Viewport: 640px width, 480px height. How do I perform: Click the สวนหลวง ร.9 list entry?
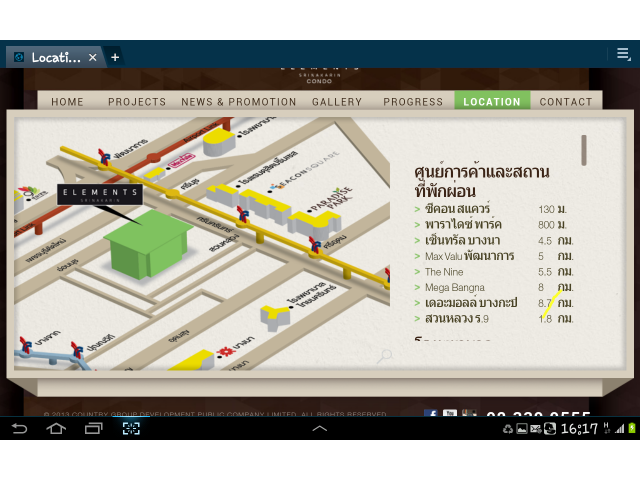point(457,318)
